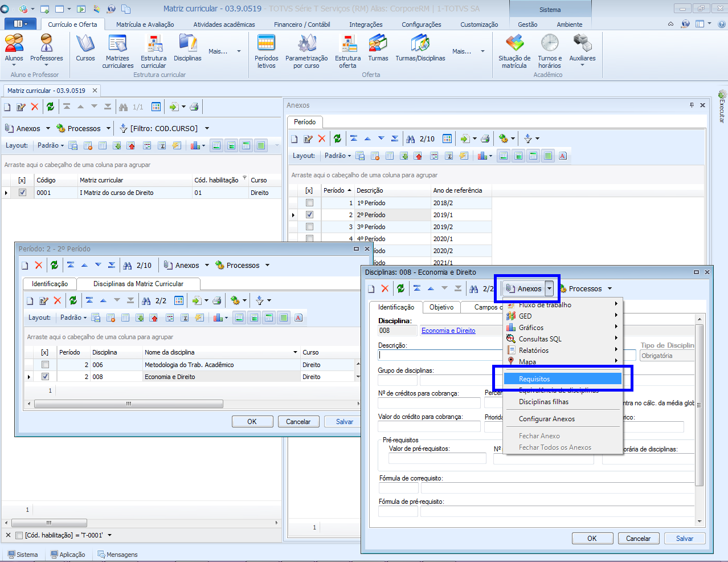Click refresh icon in Anexos Período toolbar
The height and width of the screenshot is (562, 728).
(337, 139)
